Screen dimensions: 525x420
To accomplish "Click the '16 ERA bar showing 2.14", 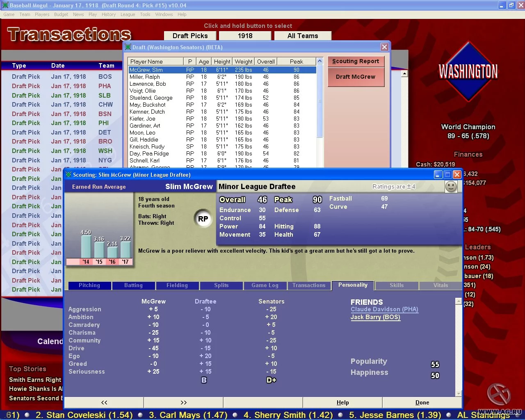I will 112,252.
